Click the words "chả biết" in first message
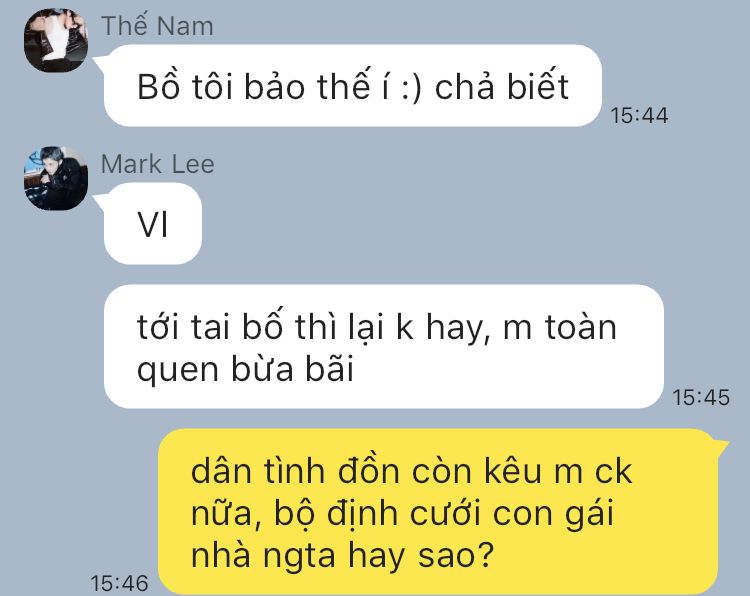The image size is (750, 596). point(501,87)
